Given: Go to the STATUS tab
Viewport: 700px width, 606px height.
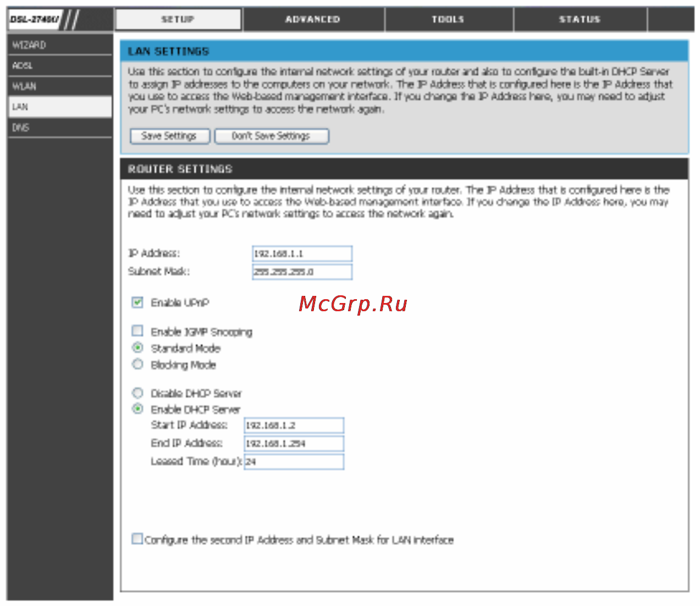Looking at the screenshot, I should pos(580,19).
